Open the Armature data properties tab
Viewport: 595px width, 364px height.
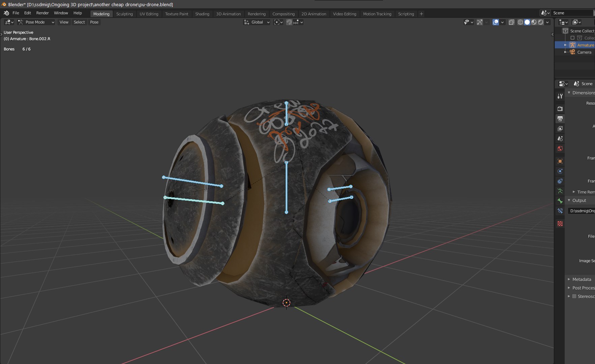(x=560, y=191)
